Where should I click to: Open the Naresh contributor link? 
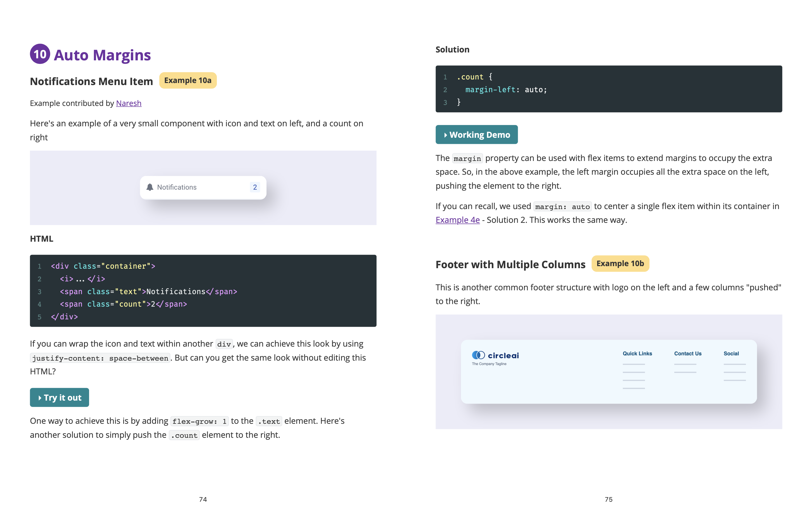coord(129,103)
